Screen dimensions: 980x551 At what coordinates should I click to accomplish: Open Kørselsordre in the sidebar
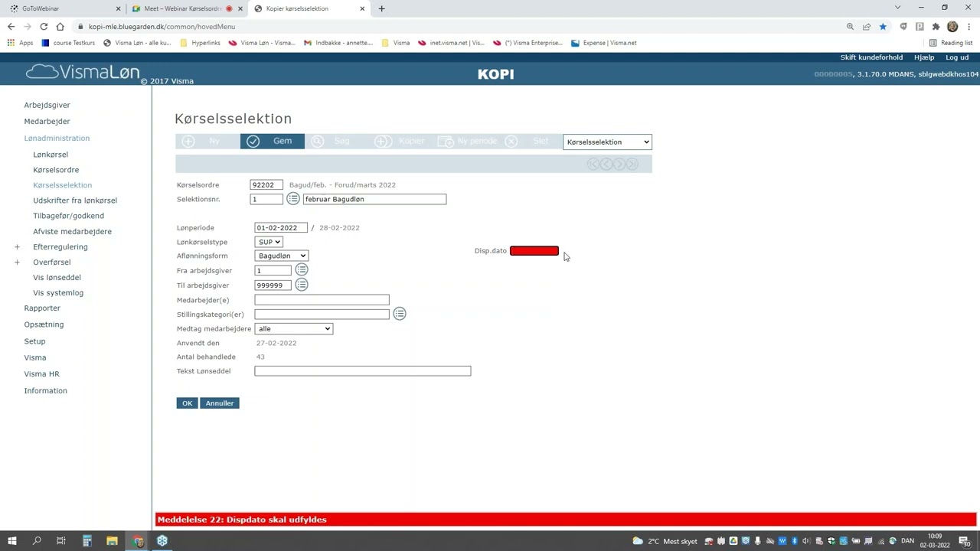[x=56, y=170]
